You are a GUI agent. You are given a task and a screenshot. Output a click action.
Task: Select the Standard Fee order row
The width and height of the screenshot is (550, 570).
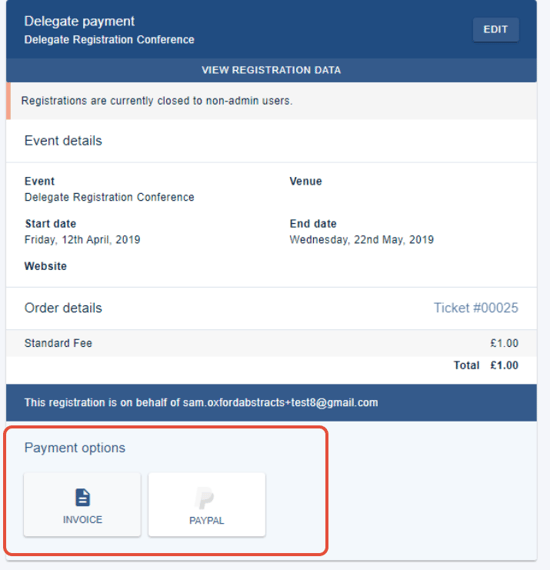271,343
